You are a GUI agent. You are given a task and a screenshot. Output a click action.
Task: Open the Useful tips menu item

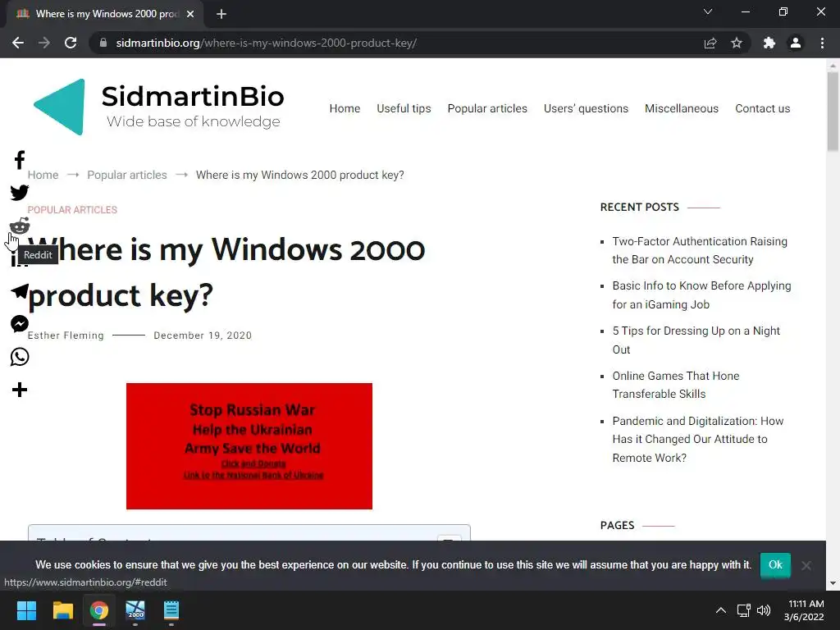coord(404,108)
